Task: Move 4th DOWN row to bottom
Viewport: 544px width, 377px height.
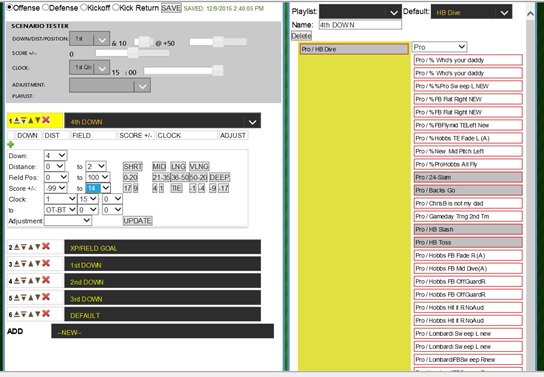Action: pos(24,120)
